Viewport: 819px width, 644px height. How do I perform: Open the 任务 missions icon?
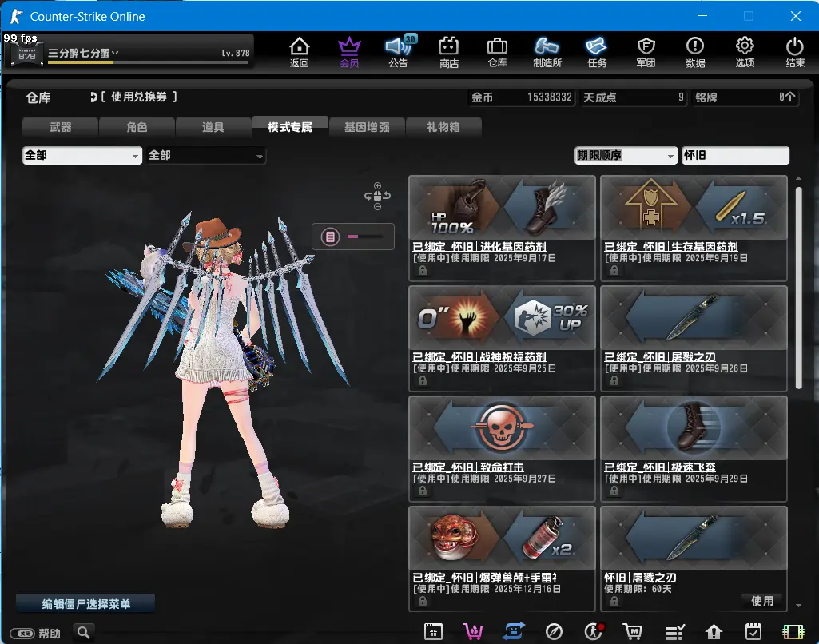597,52
